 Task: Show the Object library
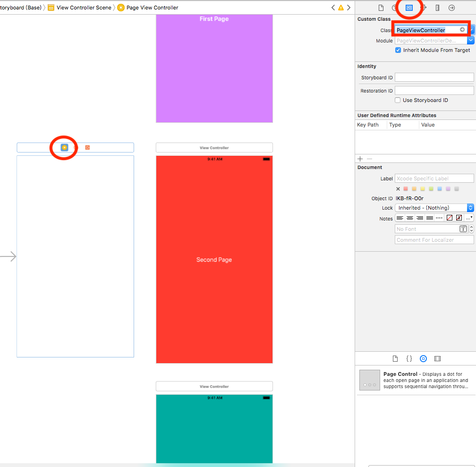(x=423, y=358)
